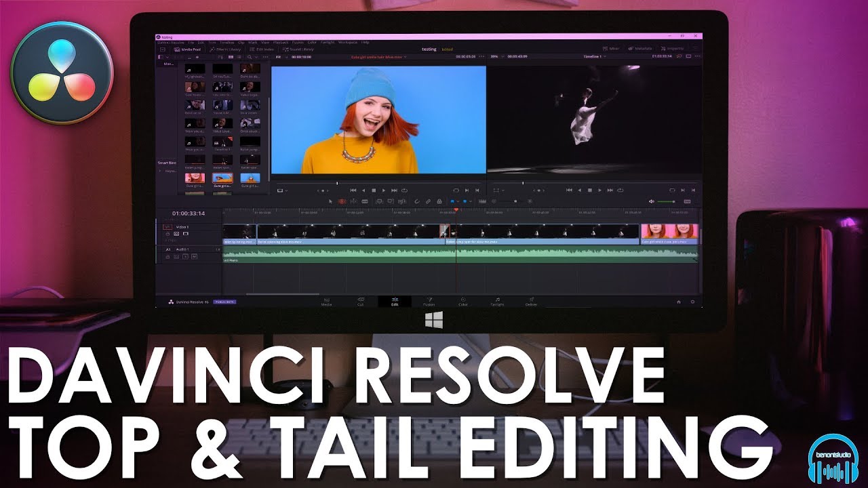Toggle timeline snapping

(x=416, y=201)
